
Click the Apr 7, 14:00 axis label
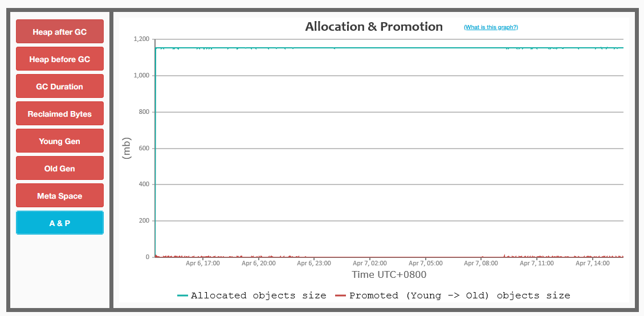(592, 263)
